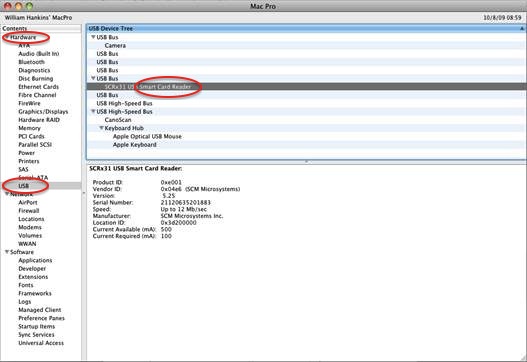Collapse the USB High-Speed Bus triangle above CanoScan
Viewport: 527px width, 362px height.
93,112
